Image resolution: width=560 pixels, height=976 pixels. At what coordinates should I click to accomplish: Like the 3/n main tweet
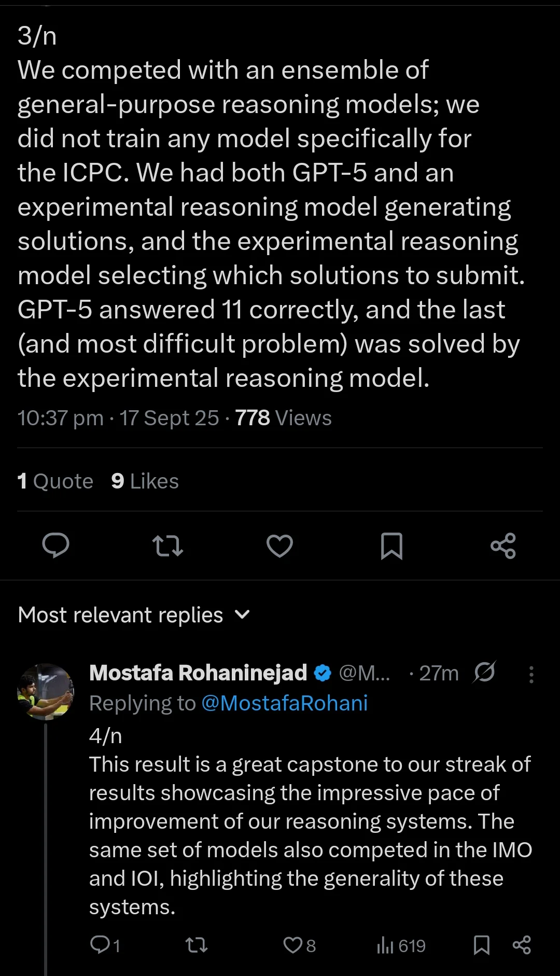[x=279, y=546]
